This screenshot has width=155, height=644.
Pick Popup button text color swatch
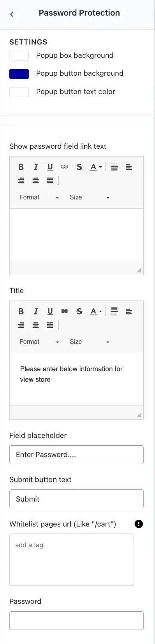point(19,92)
